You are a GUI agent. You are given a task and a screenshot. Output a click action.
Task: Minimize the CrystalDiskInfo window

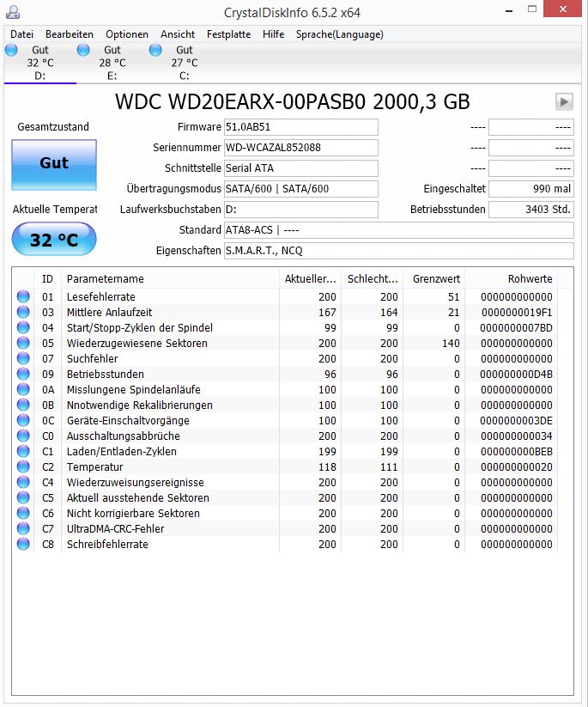pyautogui.click(x=509, y=10)
